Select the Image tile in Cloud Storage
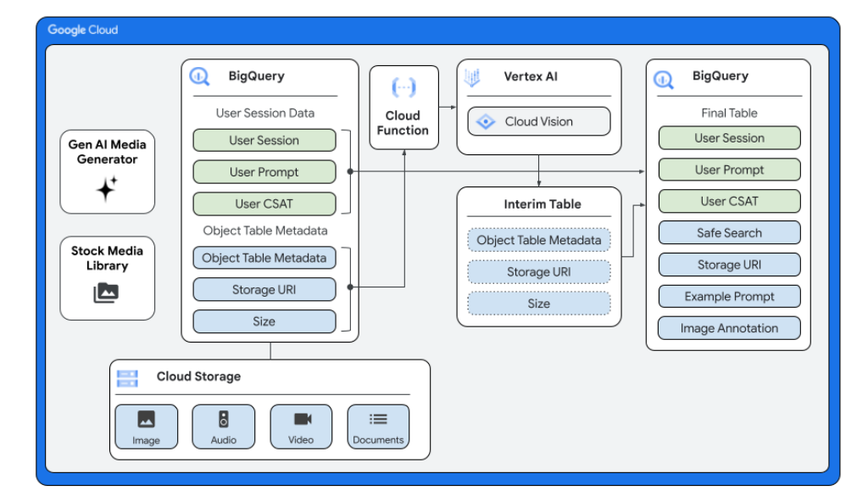 pos(146,426)
